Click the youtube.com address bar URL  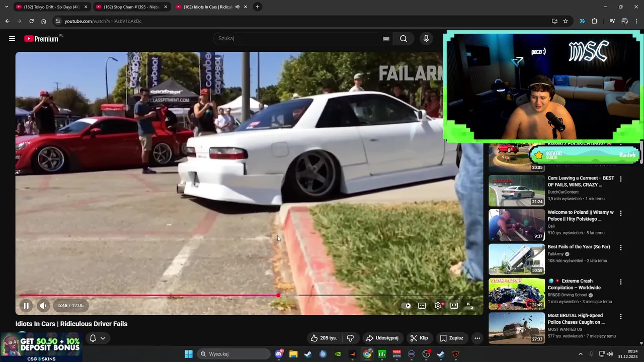[103, 21]
